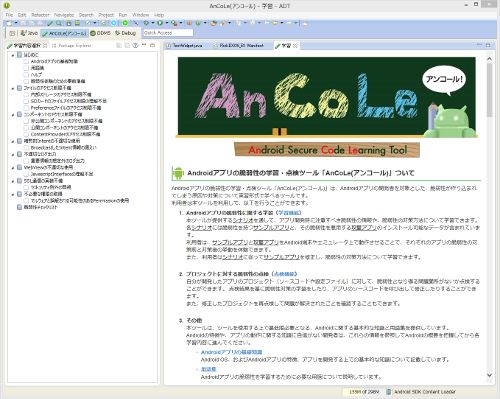Switch to the DDMS perspective
500x399 pixels.
[x=100, y=33]
